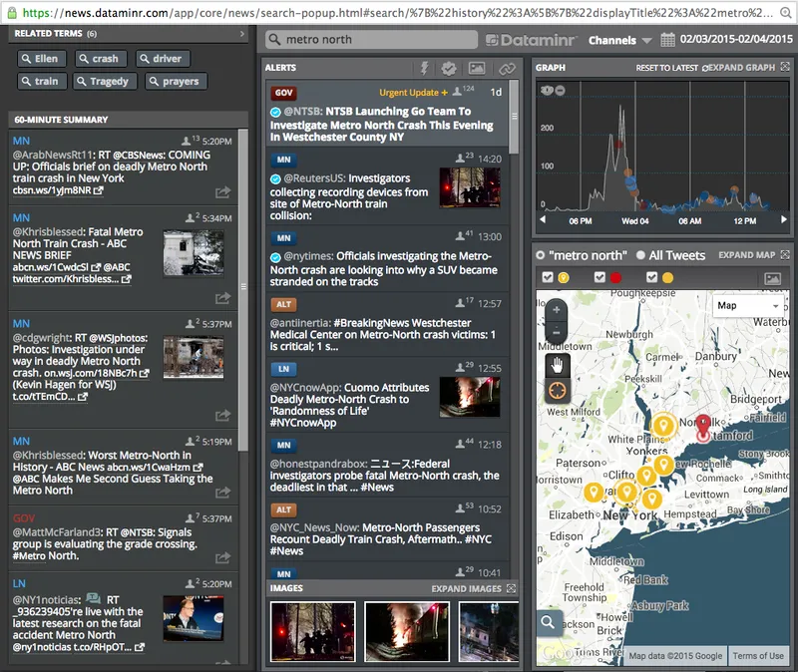
Task: Click the expand map fullscreen icon
Action: tap(785, 254)
